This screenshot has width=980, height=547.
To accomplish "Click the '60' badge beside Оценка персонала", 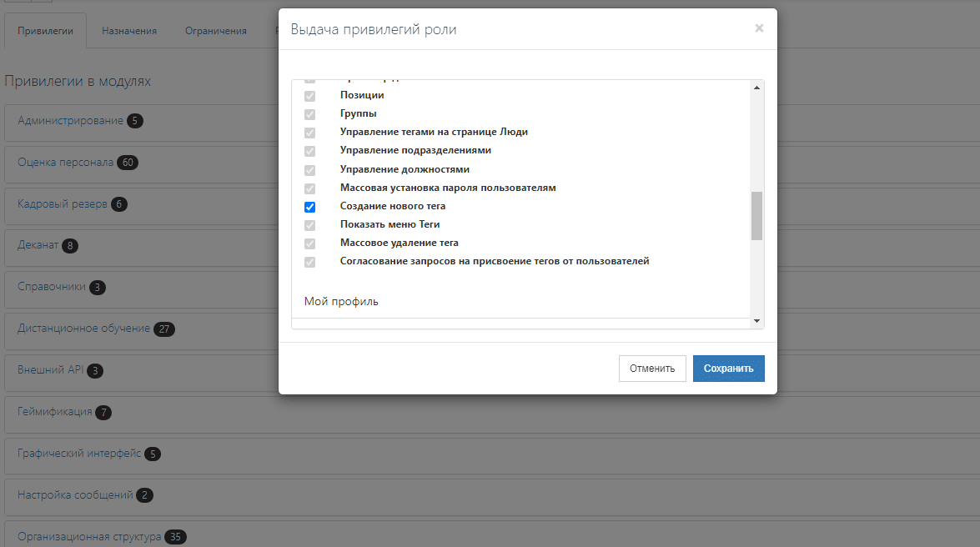I will click(x=128, y=163).
